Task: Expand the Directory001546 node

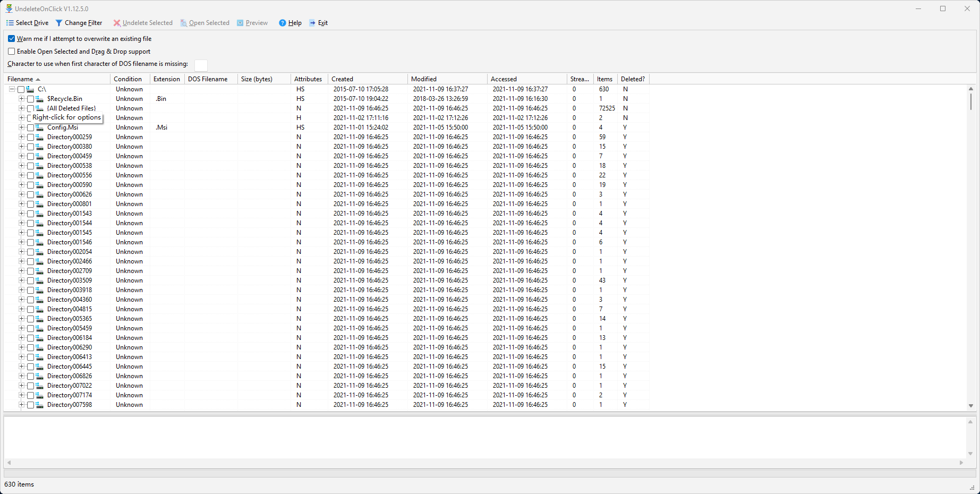Action: tap(21, 242)
